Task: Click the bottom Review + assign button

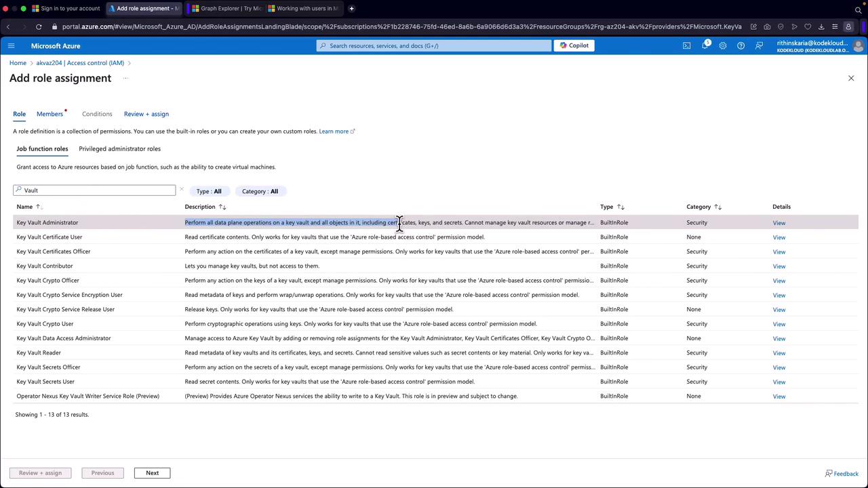Action: click(40, 473)
